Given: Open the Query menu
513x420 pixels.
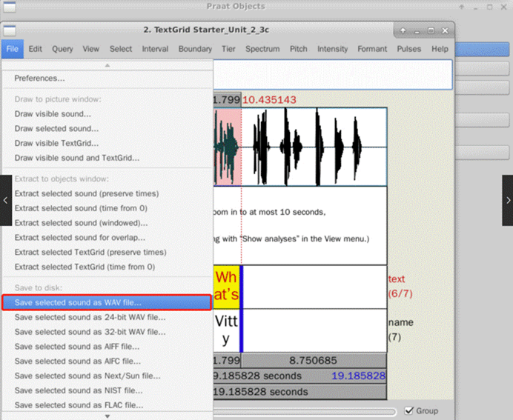Looking at the screenshot, I should point(62,49).
